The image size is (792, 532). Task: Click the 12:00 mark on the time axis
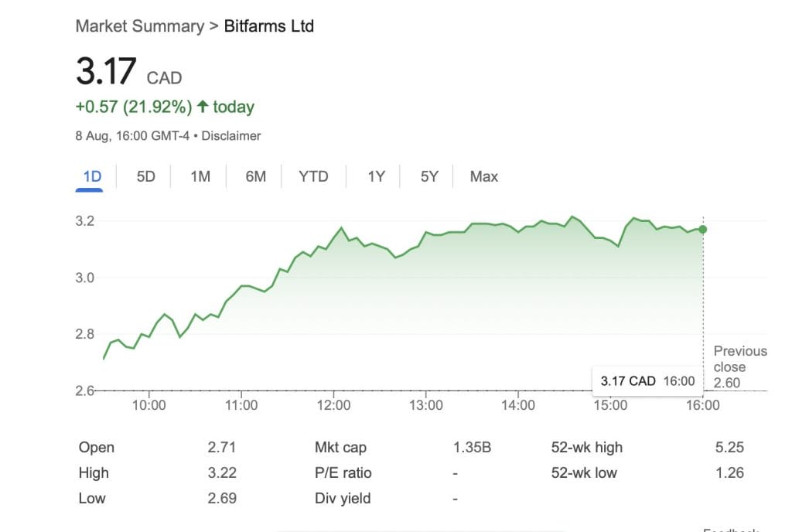click(x=333, y=404)
